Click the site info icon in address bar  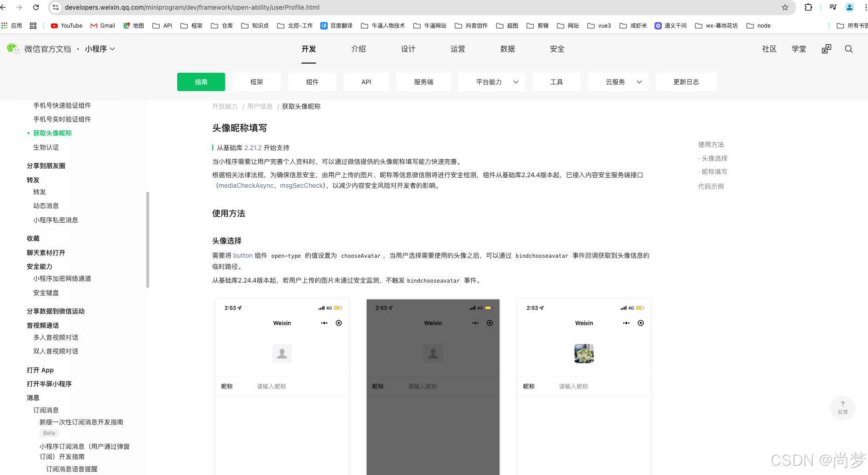click(56, 7)
